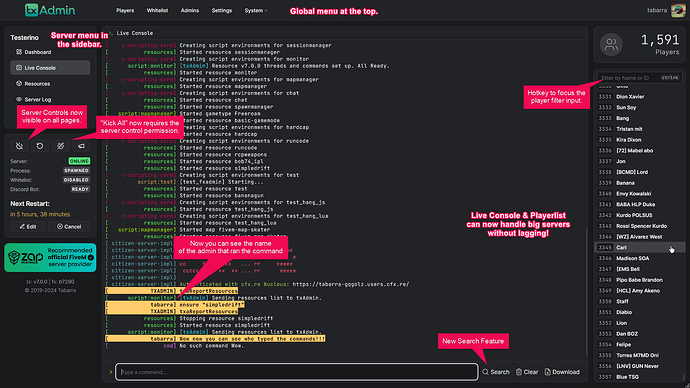Select player Bang in the list
Screen dimensions: 690x388
[639, 118]
